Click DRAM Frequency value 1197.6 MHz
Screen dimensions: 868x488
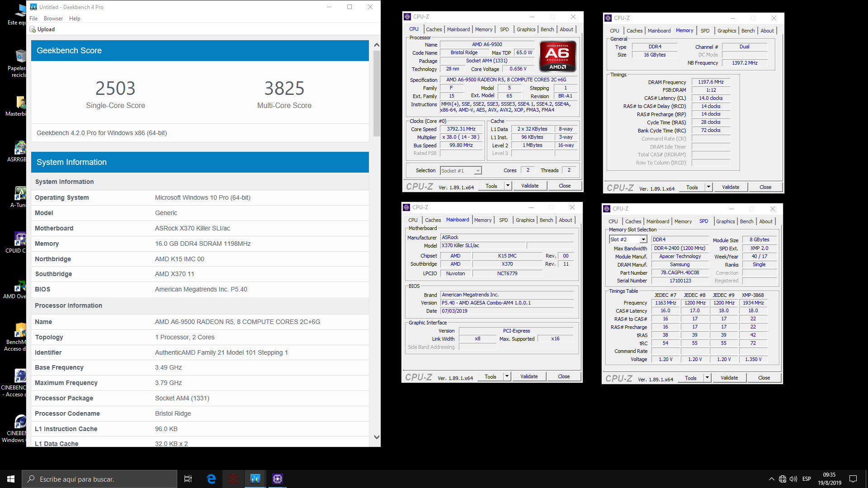pos(711,82)
